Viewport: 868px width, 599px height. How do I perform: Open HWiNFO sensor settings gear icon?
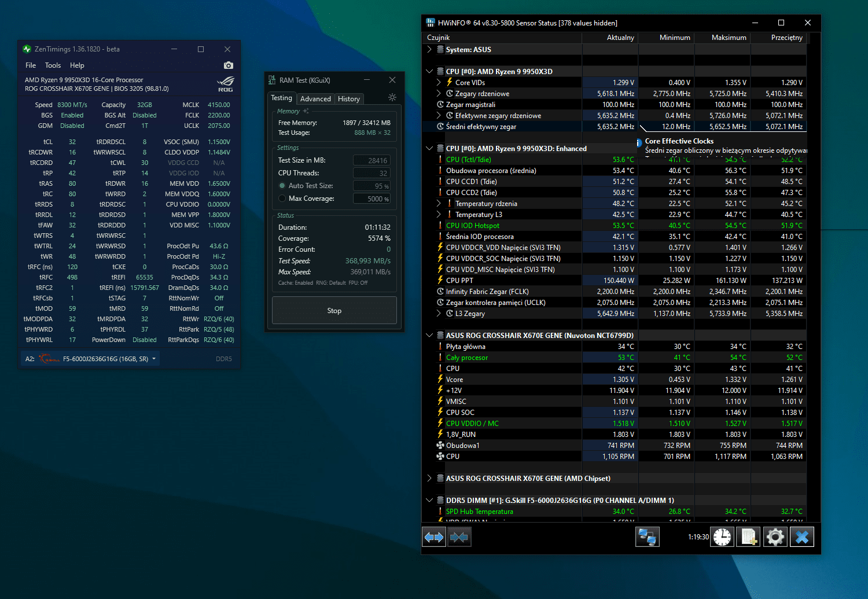(x=775, y=537)
